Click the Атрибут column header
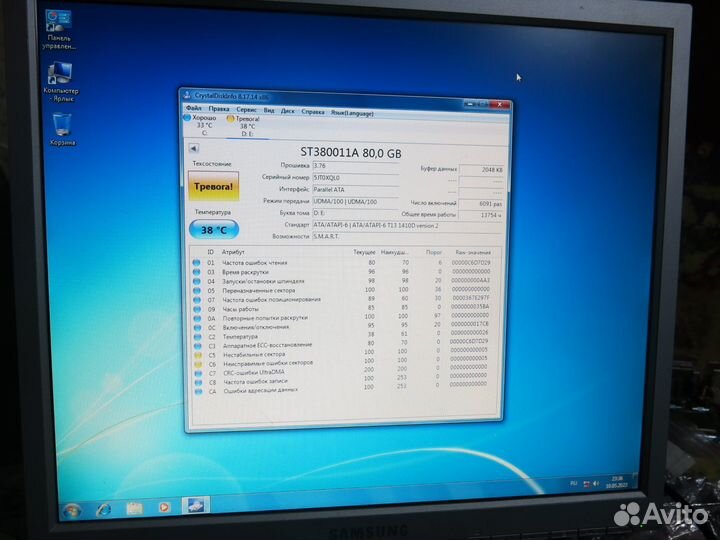The height and width of the screenshot is (540, 720). [x=233, y=252]
